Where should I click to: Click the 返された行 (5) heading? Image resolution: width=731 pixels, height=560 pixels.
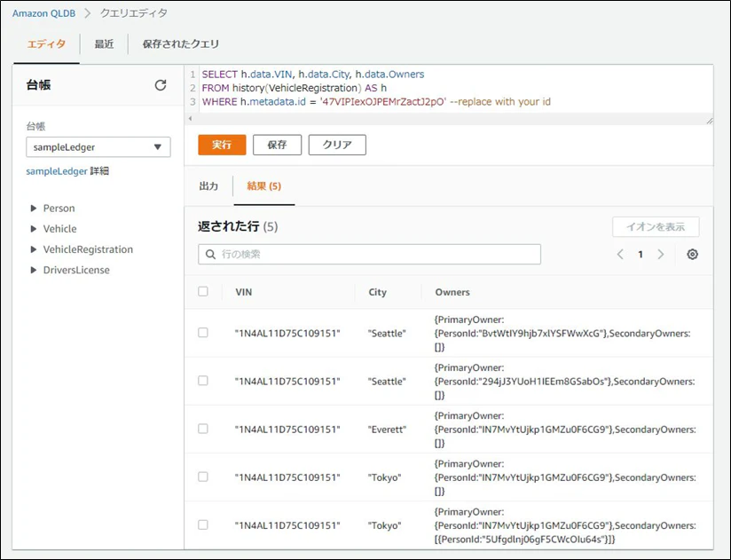click(x=238, y=226)
